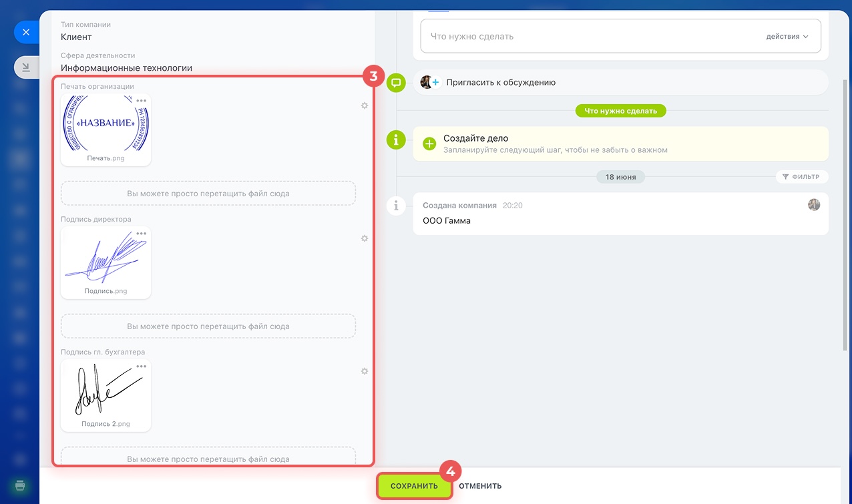Click the 18 июня date label
Image resolution: width=852 pixels, height=504 pixels.
[x=621, y=177]
